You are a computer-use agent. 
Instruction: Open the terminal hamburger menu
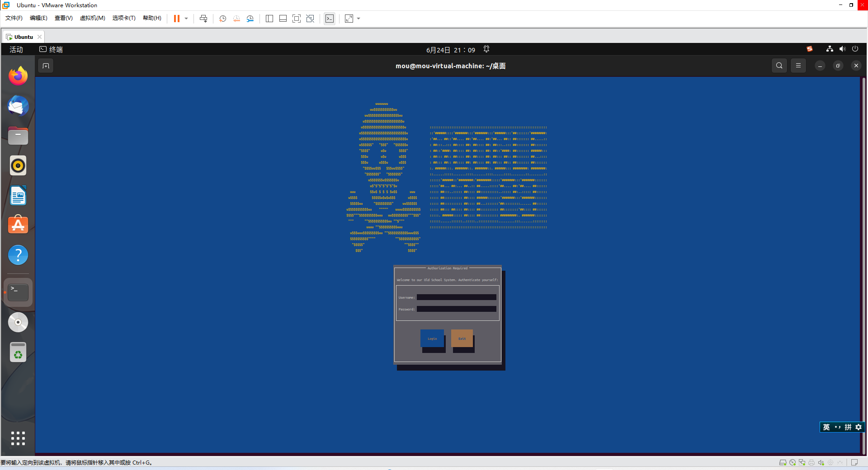click(x=798, y=66)
